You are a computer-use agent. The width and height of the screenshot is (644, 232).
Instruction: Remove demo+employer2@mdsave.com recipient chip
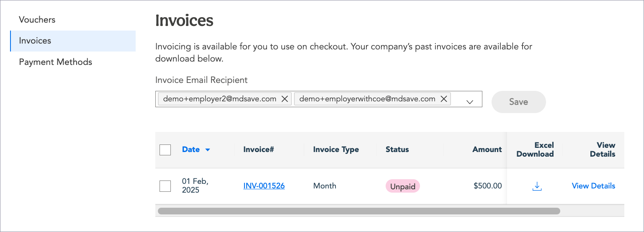point(284,99)
